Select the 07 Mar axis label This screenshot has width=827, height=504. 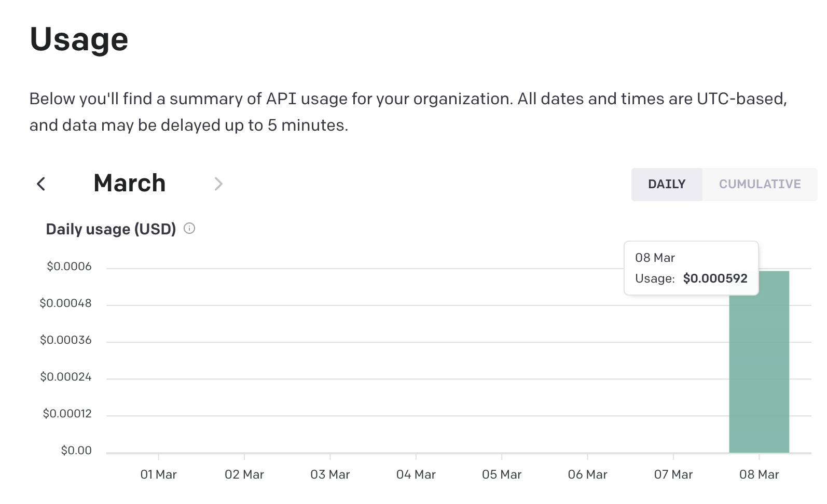pos(673,474)
